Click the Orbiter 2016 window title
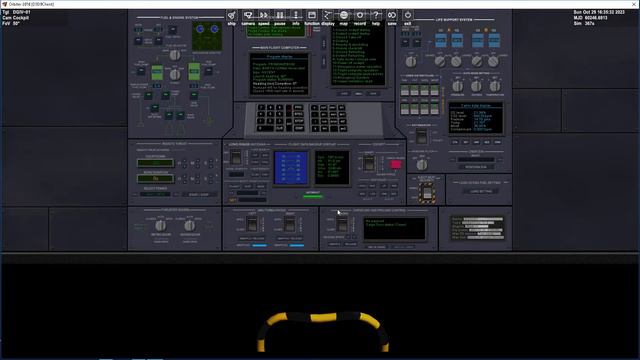The image size is (640, 360). pyautogui.click(x=31, y=4)
